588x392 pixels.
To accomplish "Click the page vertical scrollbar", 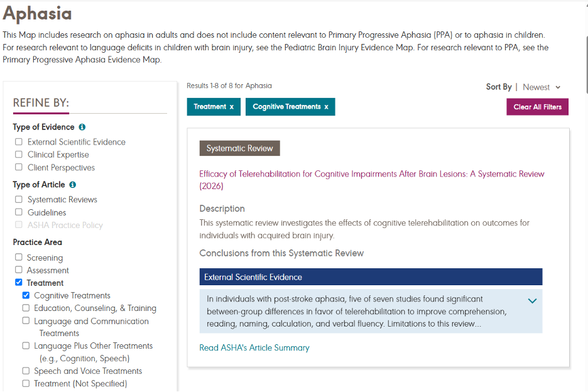I will [586, 65].
